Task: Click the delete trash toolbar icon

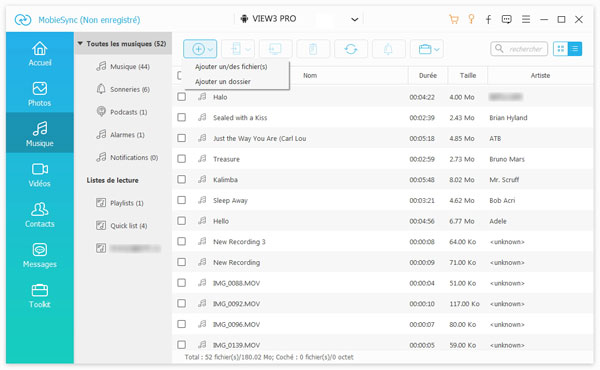Action: 313,49
